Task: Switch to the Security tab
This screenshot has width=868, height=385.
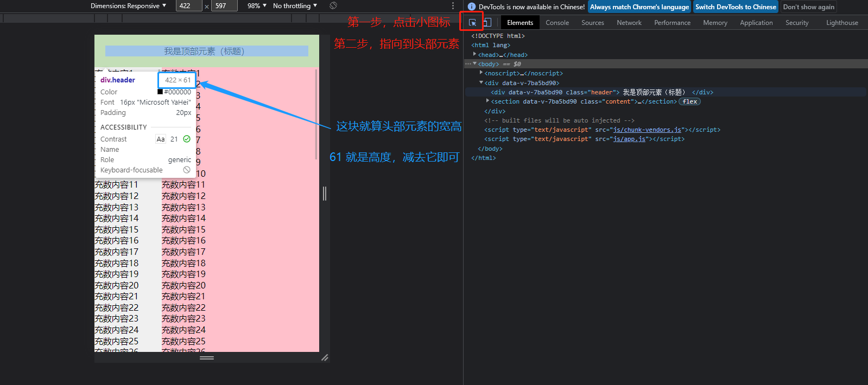Action: [797, 23]
